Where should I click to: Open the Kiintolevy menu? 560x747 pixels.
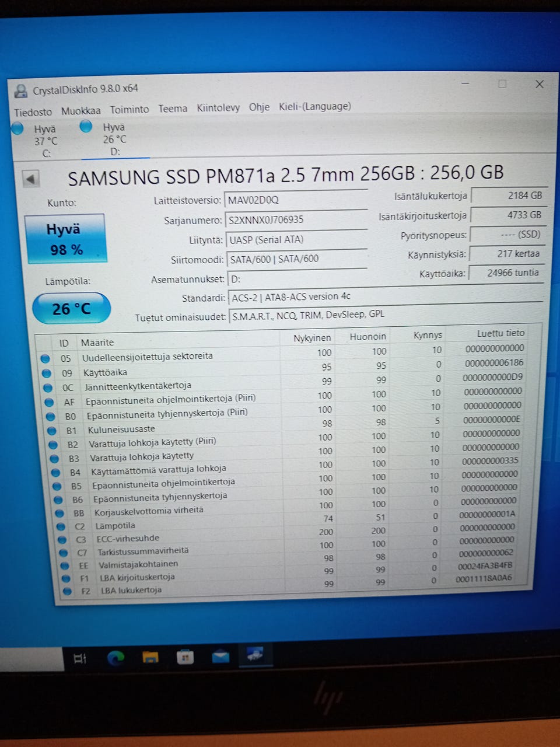[218, 108]
